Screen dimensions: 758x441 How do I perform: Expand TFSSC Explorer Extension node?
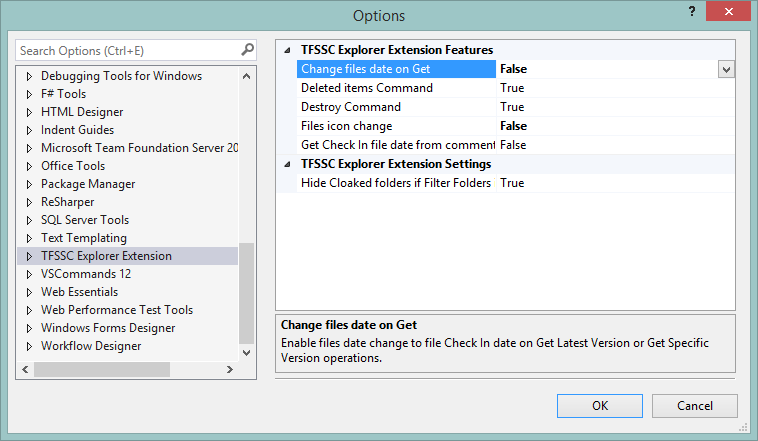tap(29, 256)
